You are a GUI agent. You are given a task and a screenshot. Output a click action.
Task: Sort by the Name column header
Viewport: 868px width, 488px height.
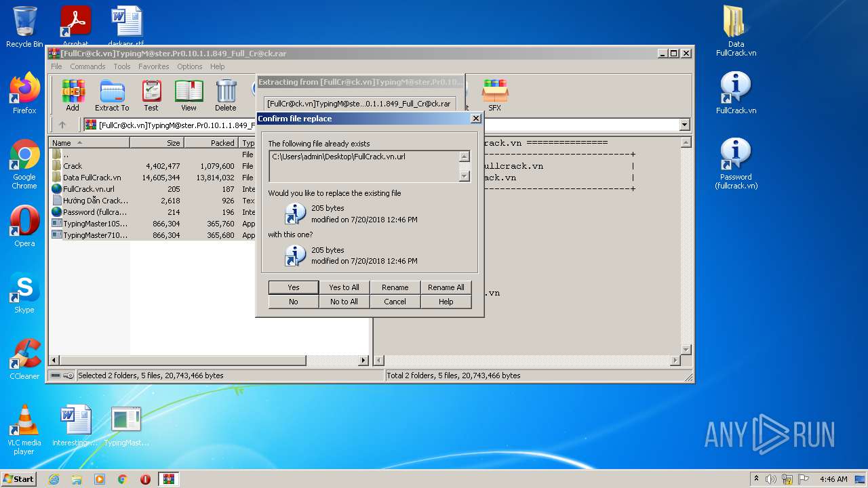(90, 143)
